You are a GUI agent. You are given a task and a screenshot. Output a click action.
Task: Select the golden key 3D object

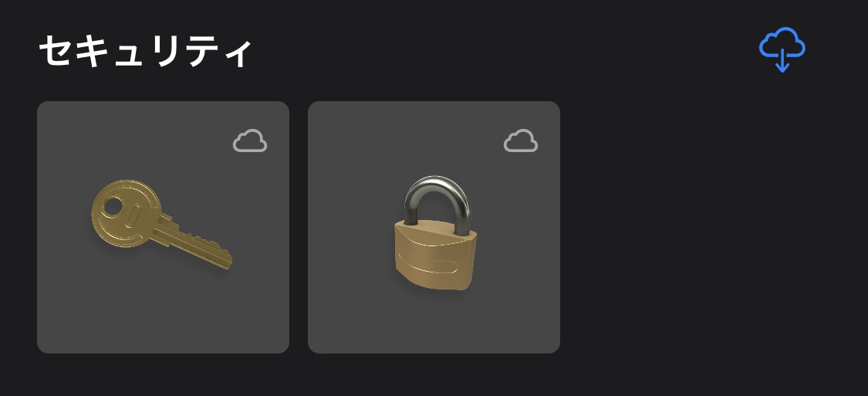[162, 225]
